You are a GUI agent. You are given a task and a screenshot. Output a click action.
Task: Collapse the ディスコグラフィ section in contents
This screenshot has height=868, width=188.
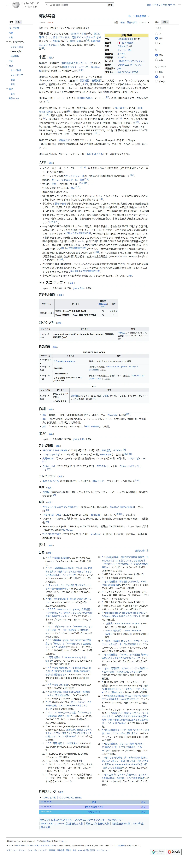click(x=7, y=42)
